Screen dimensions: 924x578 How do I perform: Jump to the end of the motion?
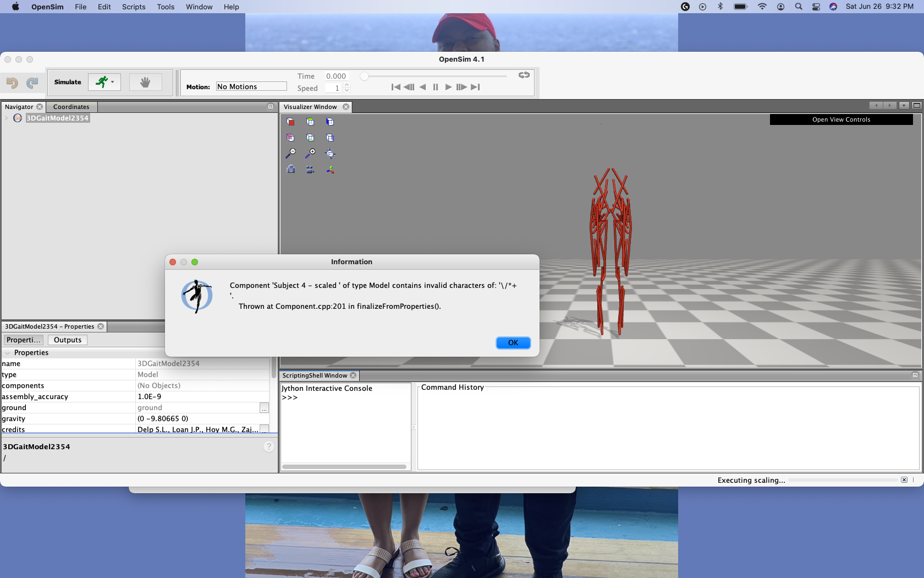476,87
